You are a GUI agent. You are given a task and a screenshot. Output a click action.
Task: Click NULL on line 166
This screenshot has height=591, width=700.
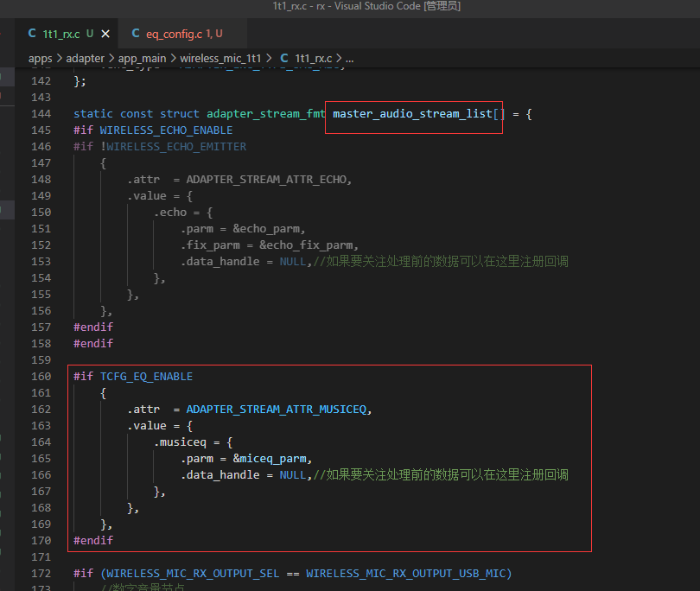[293, 475]
